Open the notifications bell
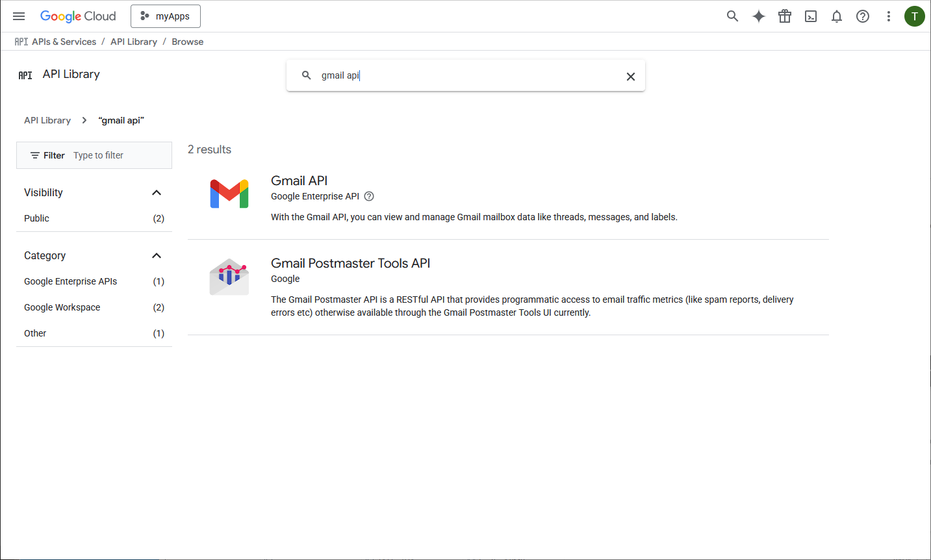Viewport: 931px width, 560px height. click(837, 16)
